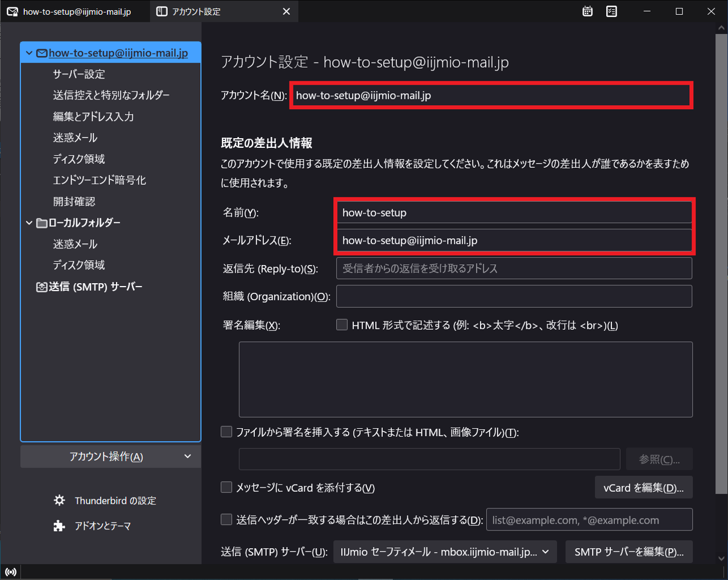
Task: Click the 名前(Y) input field
Action: (514, 213)
